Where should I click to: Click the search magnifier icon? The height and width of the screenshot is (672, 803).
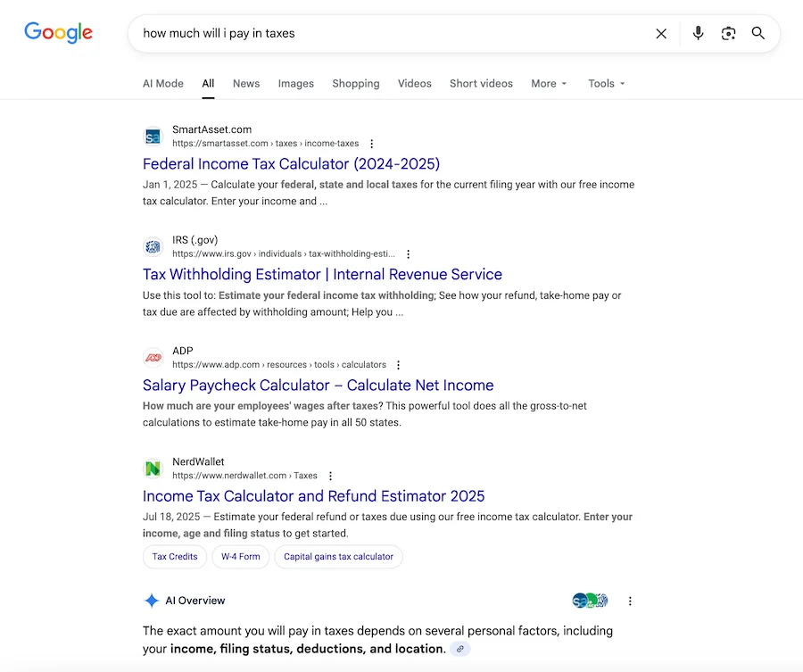[757, 33]
